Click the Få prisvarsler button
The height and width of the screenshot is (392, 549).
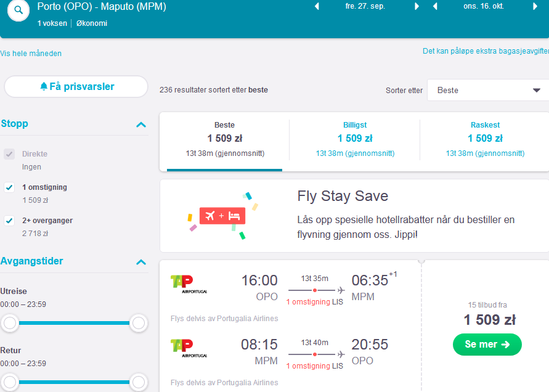point(76,86)
